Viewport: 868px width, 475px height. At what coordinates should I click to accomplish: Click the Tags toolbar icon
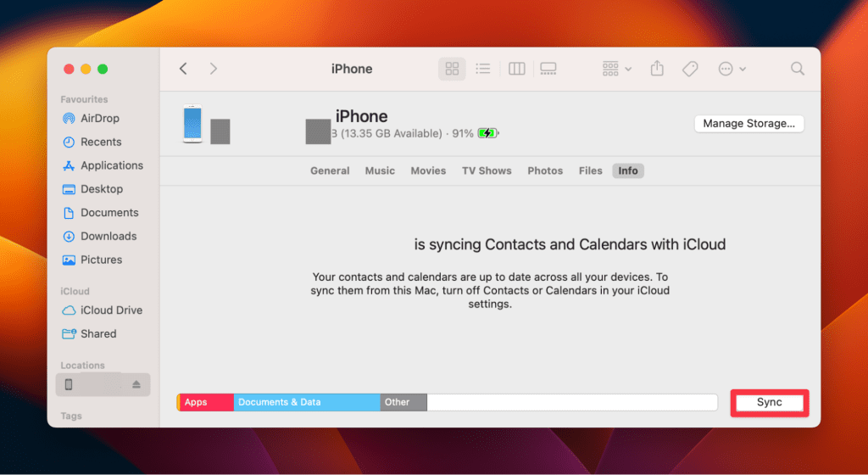pos(690,69)
